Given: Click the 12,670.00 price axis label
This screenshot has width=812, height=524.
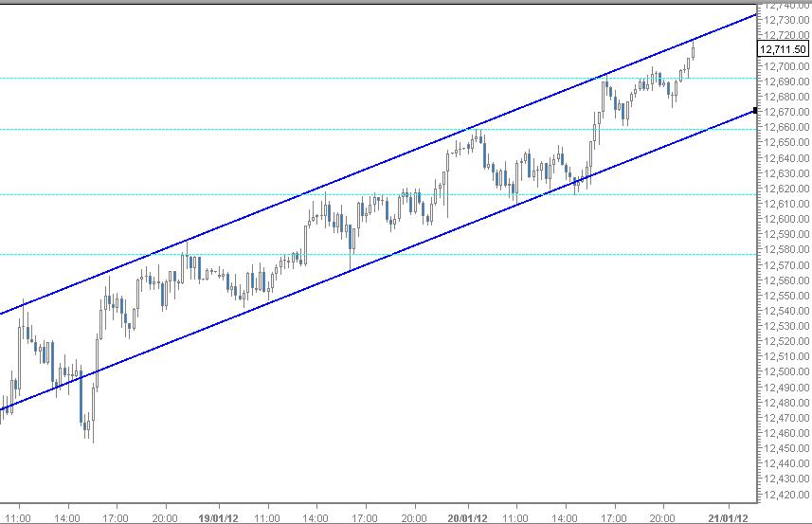Looking at the screenshot, I should point(786,112).
